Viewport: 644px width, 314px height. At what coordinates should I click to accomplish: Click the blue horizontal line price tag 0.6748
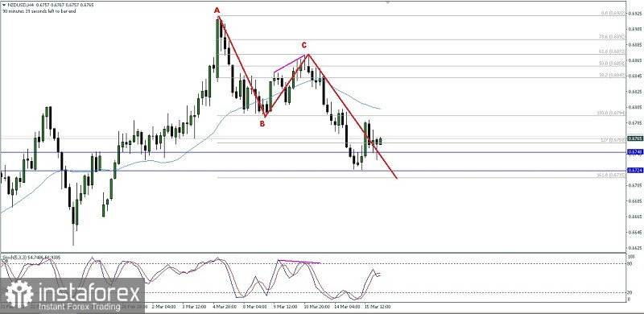(635, 152)
